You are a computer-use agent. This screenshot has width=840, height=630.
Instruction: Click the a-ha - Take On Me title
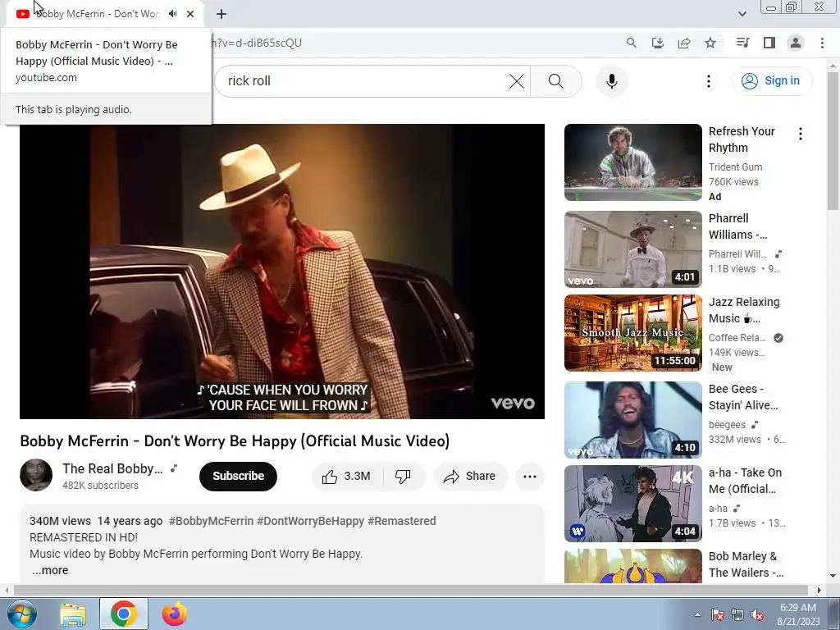[x=745, y=481]
